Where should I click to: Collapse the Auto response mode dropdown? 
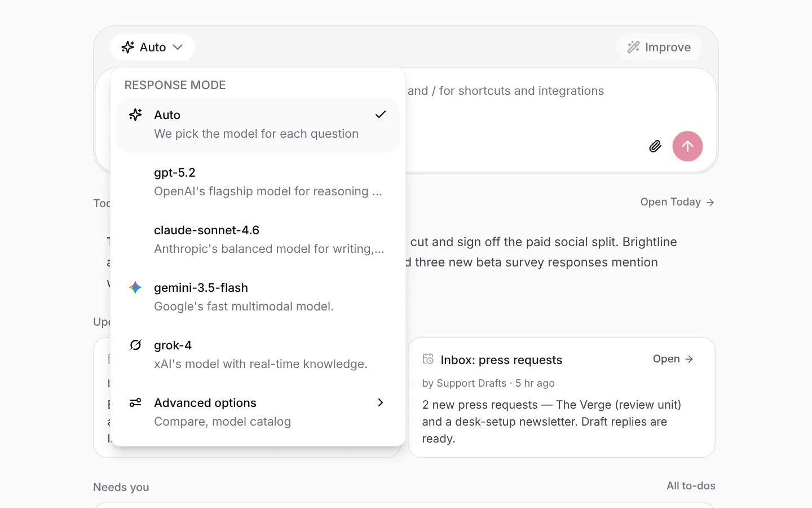[152, 47]
